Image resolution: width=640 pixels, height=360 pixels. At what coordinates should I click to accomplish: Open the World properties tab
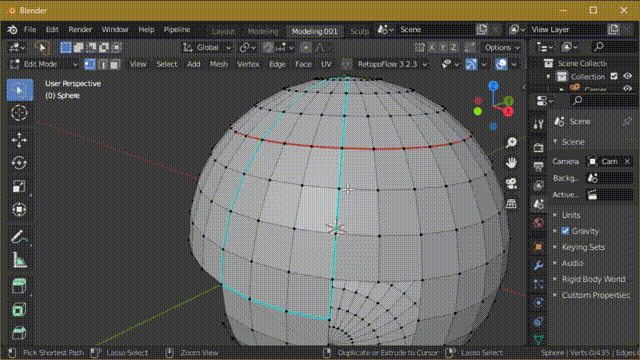(538, 223)
